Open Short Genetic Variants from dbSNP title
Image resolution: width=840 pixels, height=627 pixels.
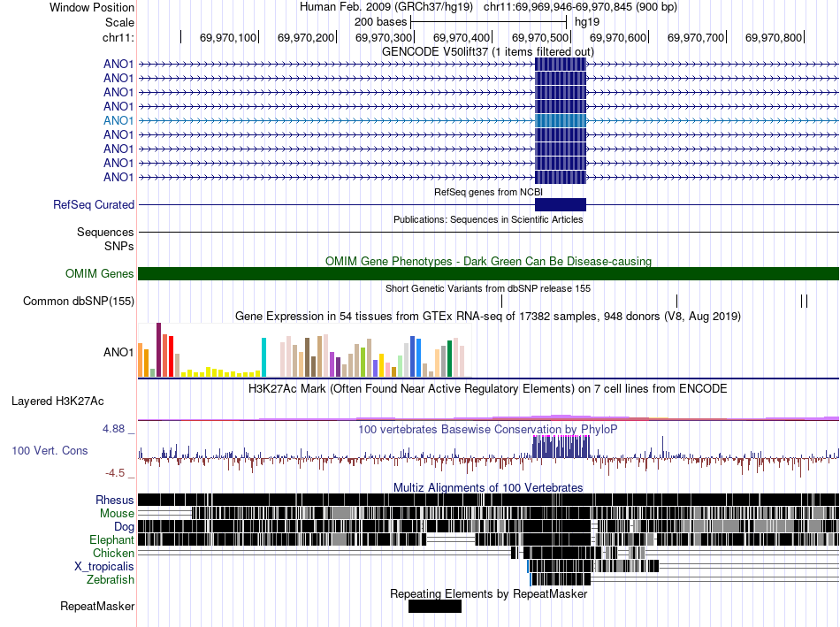pos(488,288)
